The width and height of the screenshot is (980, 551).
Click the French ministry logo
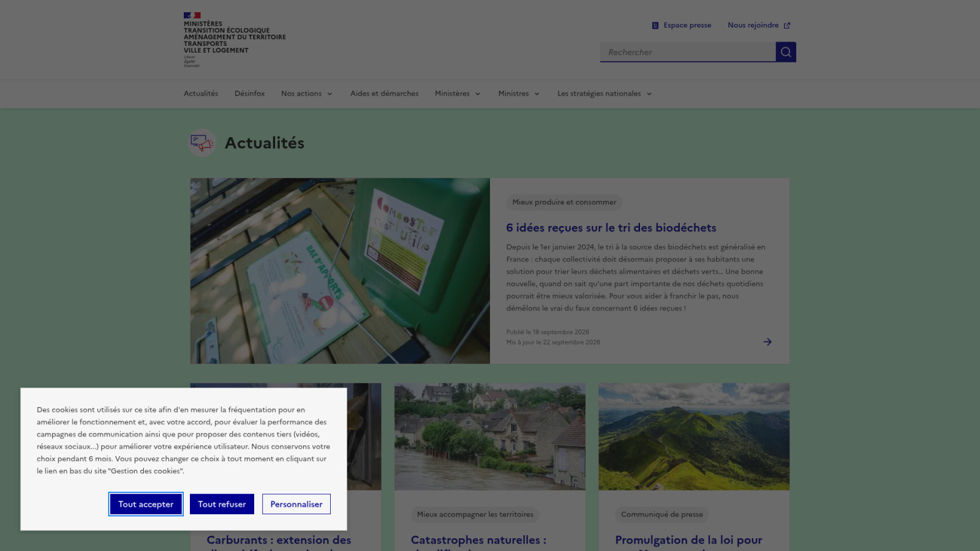pos(235,40)
